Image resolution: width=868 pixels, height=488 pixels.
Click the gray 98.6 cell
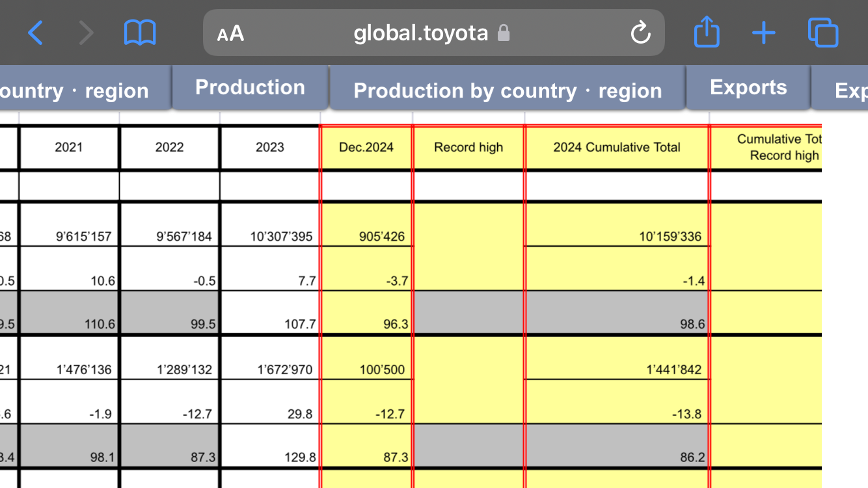pos(617,312)
